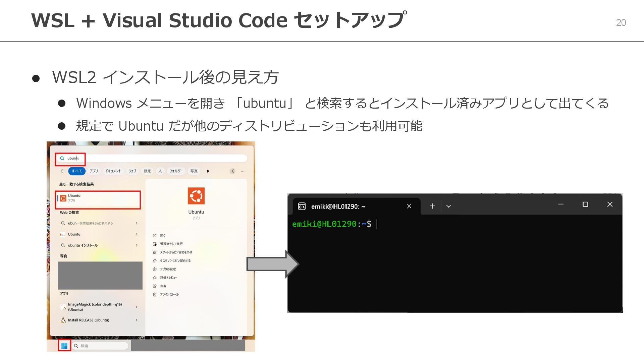Viewport: 644px width, 362px height.
Task: Click 開く to open Ubuntu
Action: (x=163, y=235)
